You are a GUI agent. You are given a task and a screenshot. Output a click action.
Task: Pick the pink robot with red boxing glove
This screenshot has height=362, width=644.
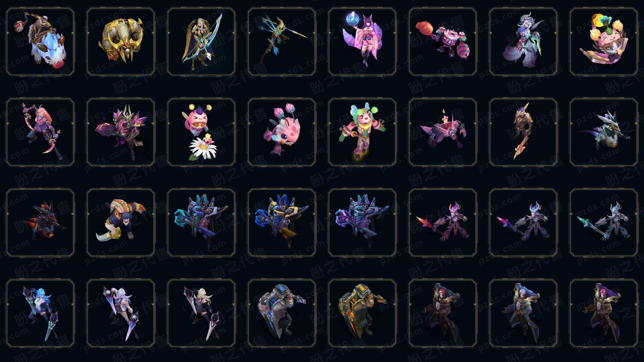tap(443, 42)
